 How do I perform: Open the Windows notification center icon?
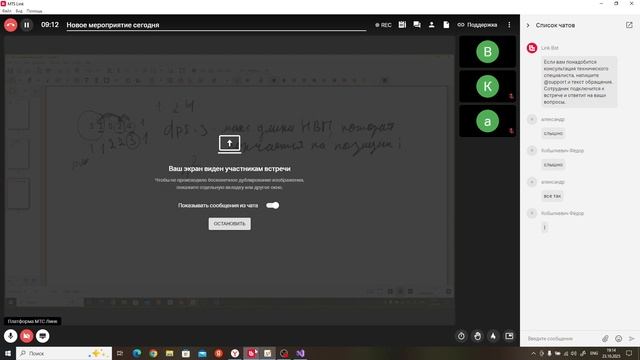[629, 353]
